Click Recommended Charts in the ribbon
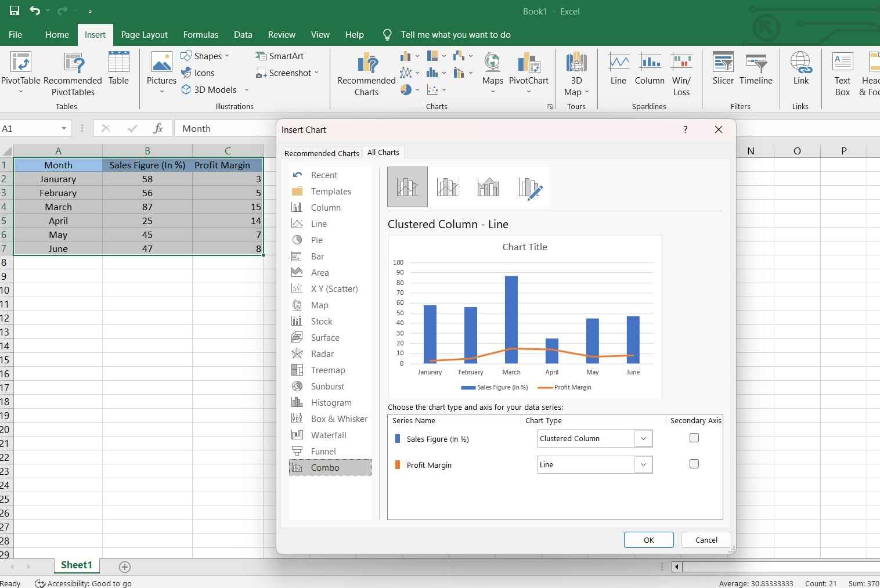The image size is (880, 588). click(366, 74)
